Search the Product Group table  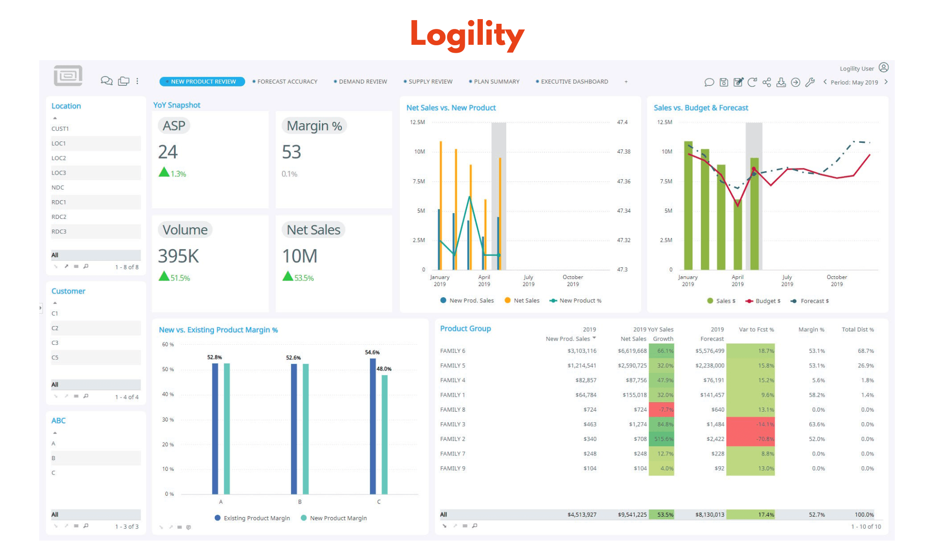click(475, 526)
